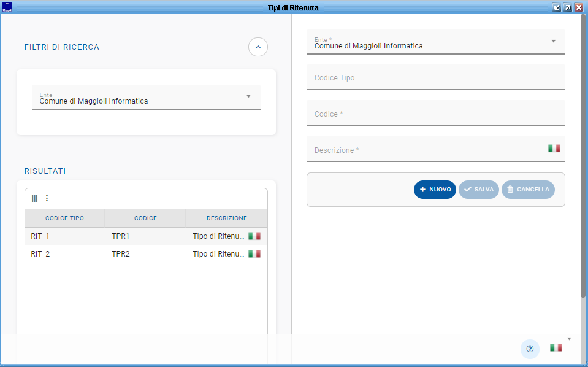Screen dimensions: 588x367
Task: Click the Italian flag language selector at bottom
Action: coord(556,348)
